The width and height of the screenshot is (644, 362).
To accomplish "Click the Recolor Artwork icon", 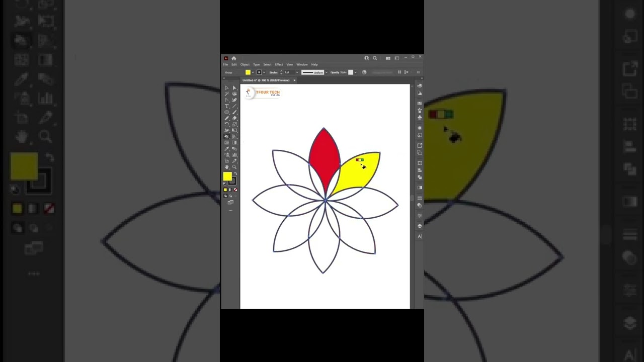I will [364, 72].
